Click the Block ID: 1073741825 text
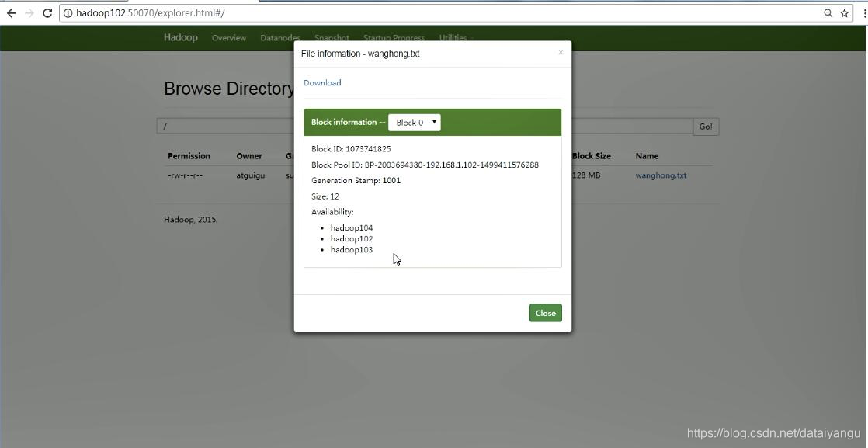Screen dimensions: 868x448 click(x=351, y=149)
